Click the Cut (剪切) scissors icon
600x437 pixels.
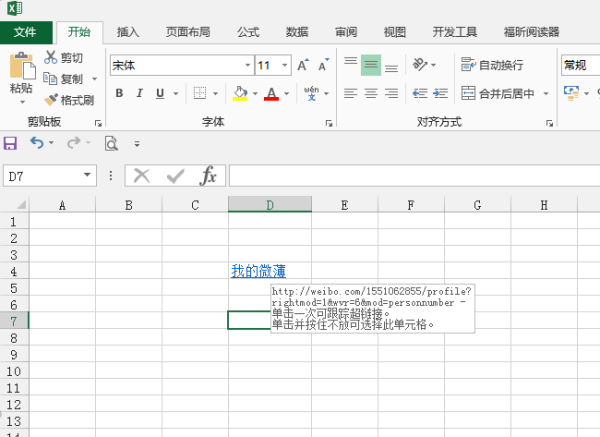tap(51, 58)
